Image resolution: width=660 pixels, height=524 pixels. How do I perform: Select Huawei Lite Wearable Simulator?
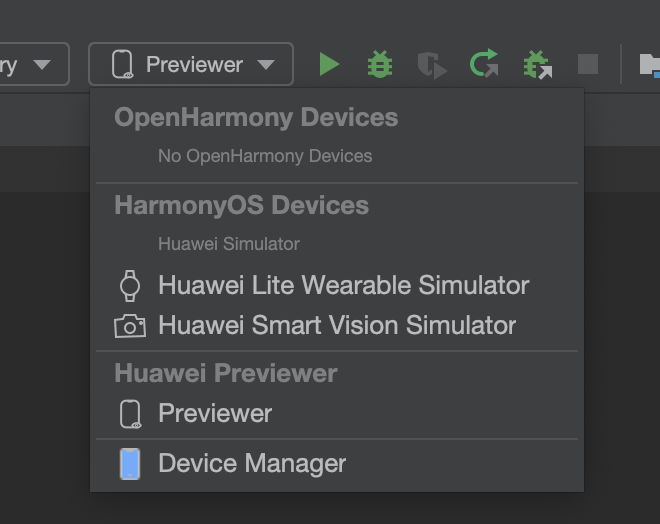(x=343, y=285)
